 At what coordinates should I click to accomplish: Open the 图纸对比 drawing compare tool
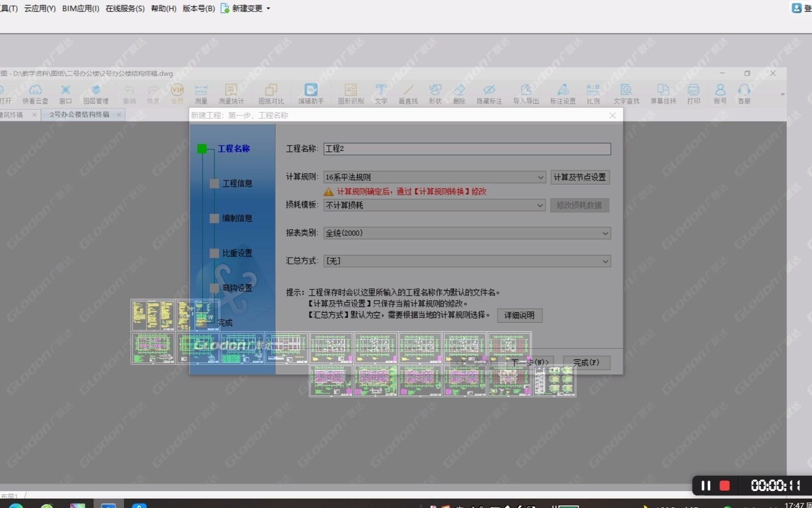(x=271, y=94)
